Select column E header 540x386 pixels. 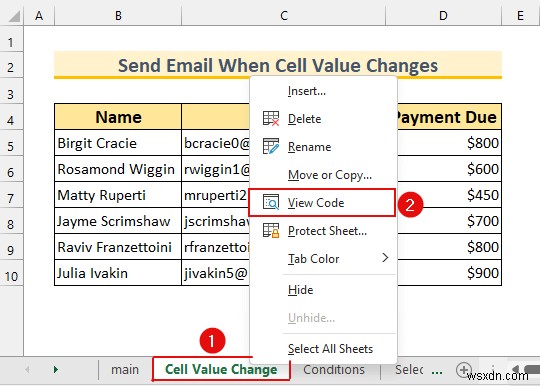coord(520,16)
